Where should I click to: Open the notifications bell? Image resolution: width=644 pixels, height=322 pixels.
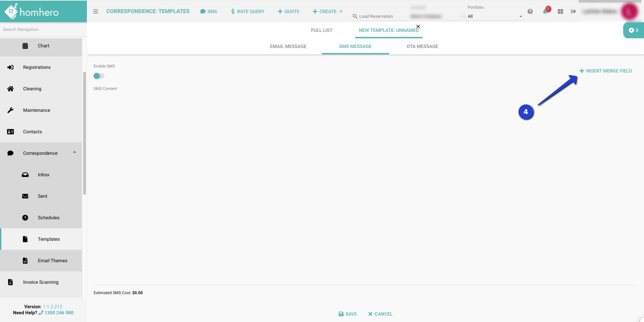(545, 12)
